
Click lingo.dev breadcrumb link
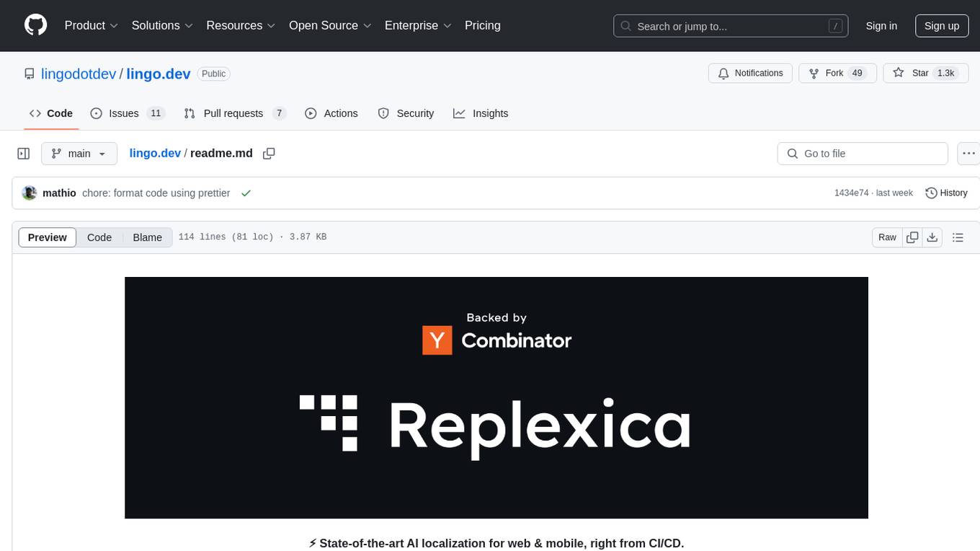155,153
